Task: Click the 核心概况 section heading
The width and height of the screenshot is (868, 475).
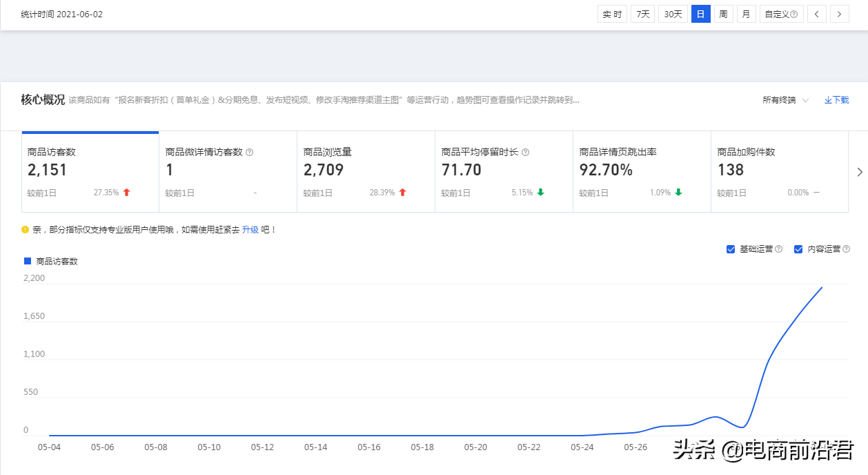Action: pyautogui.click(x=43, y=100)
